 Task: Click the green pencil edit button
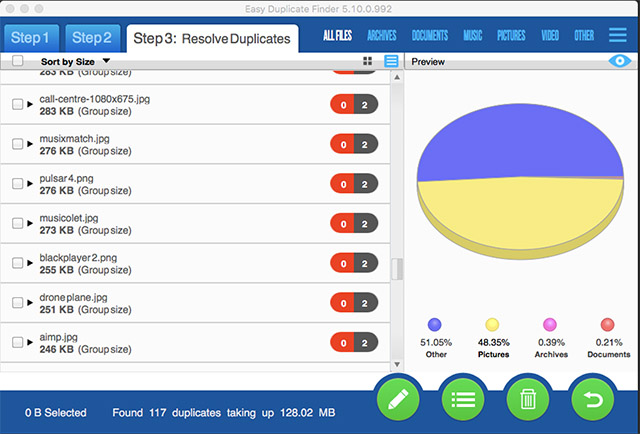[400, 399]
